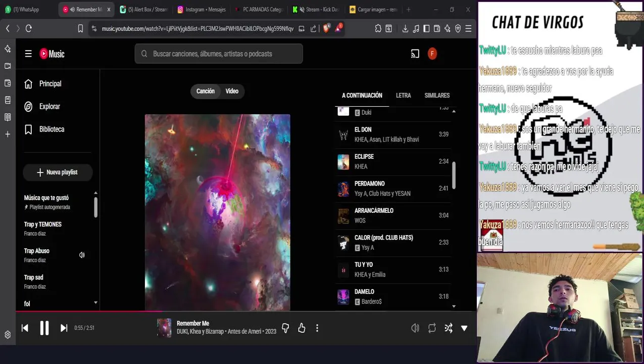The image size is (644, 364).
Task: Skip to the next track
Action: 64,328
